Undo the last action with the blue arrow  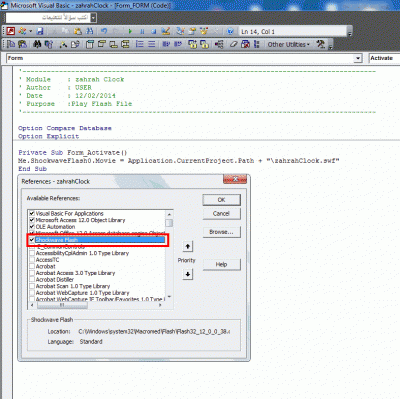pos(104,31)
